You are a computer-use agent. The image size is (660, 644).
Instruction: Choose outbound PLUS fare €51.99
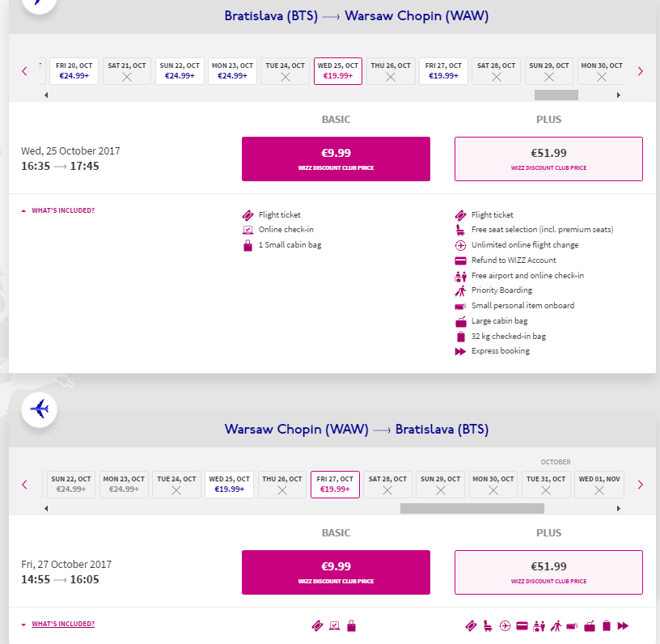548,159
